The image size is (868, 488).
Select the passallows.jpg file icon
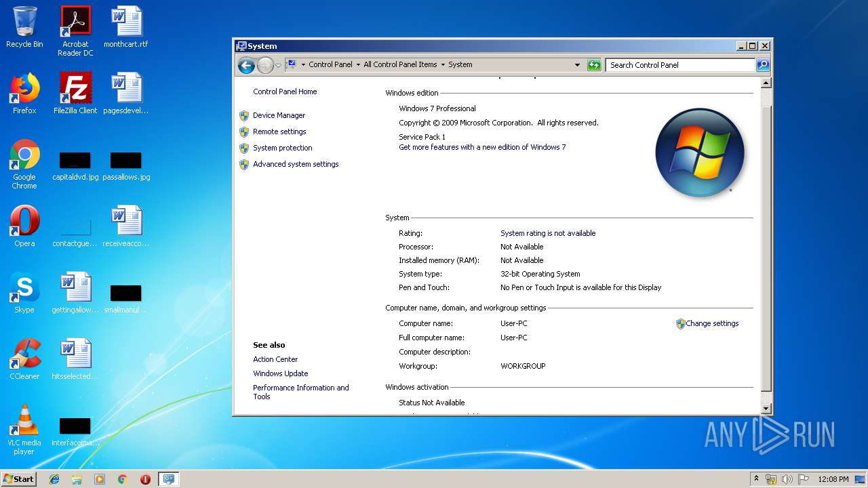[126, 167]
